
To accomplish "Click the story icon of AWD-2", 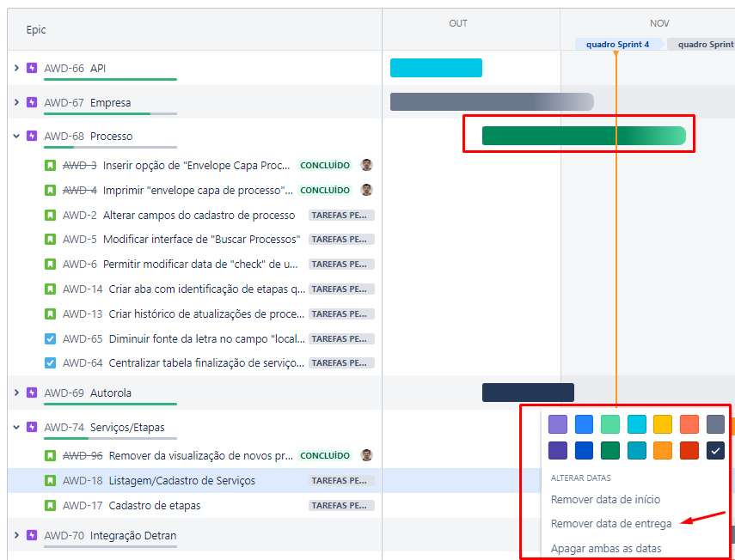I will [50, 215].
